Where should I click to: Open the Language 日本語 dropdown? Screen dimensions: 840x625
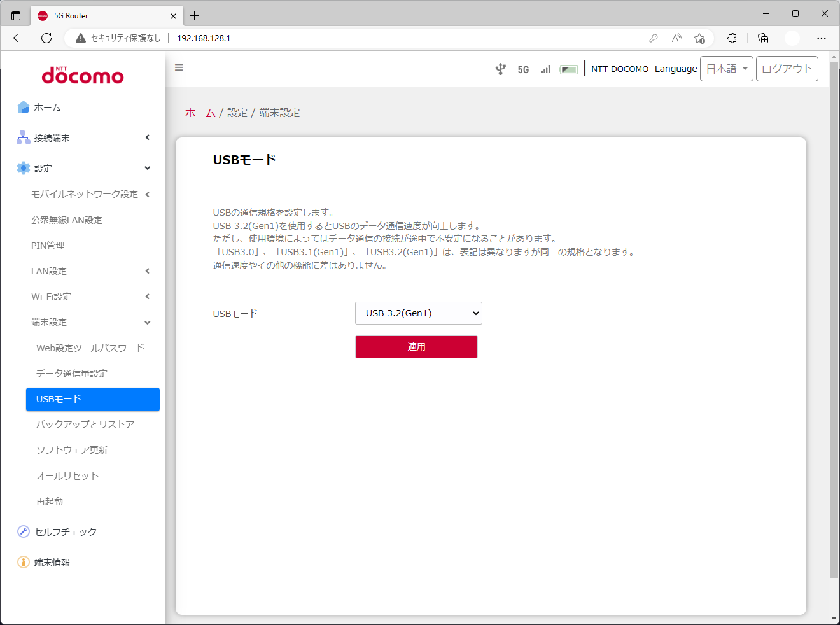pos(726,68)
